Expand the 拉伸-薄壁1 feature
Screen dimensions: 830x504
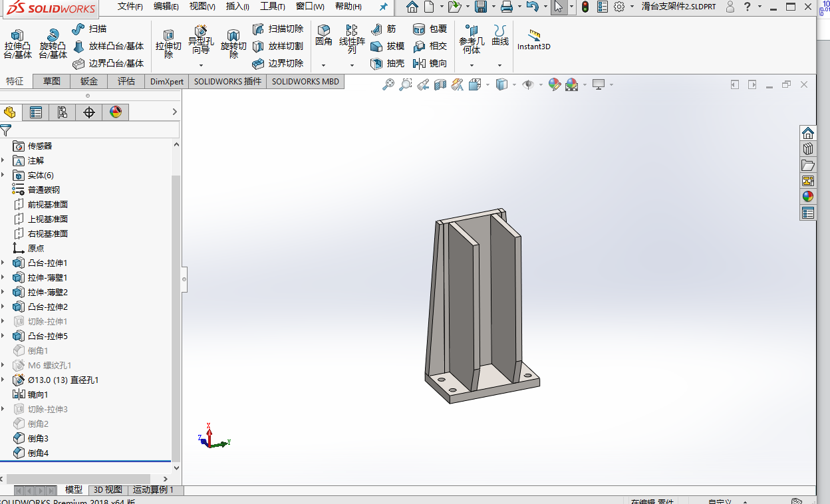coord(3,278)
